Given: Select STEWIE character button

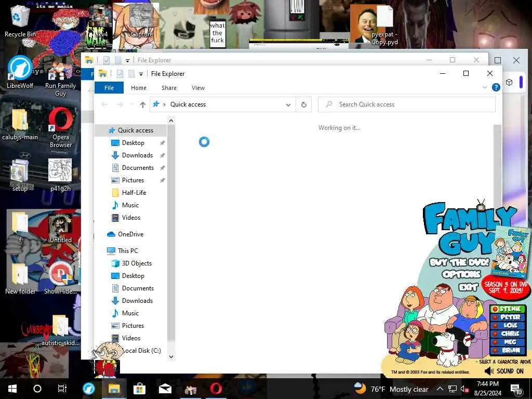Looking at the screenshot, I should tap(508, 309).
